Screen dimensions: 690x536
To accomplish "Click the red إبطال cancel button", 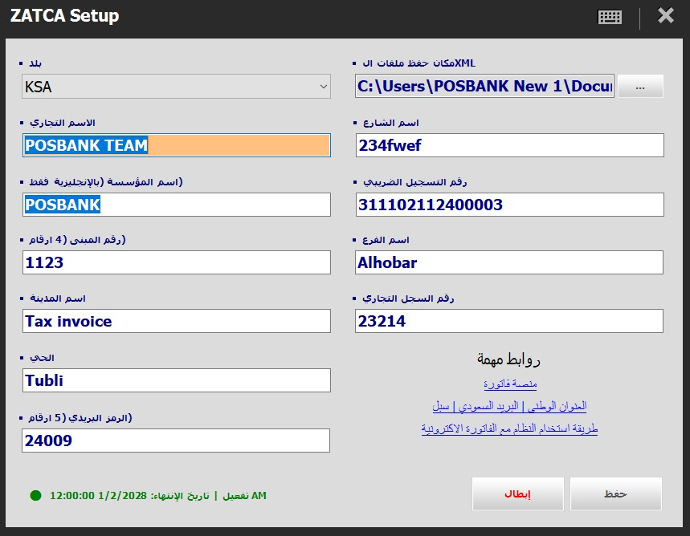I will point(518,494).
